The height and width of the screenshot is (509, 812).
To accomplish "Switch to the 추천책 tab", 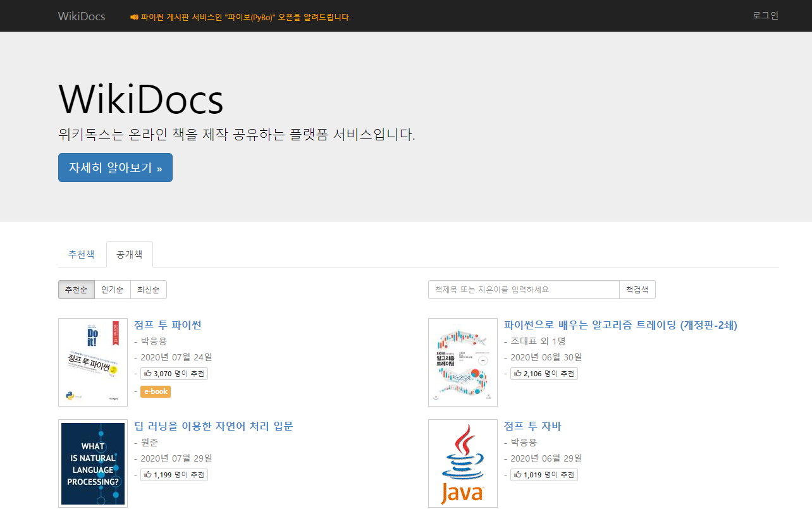I will [82, 254].
